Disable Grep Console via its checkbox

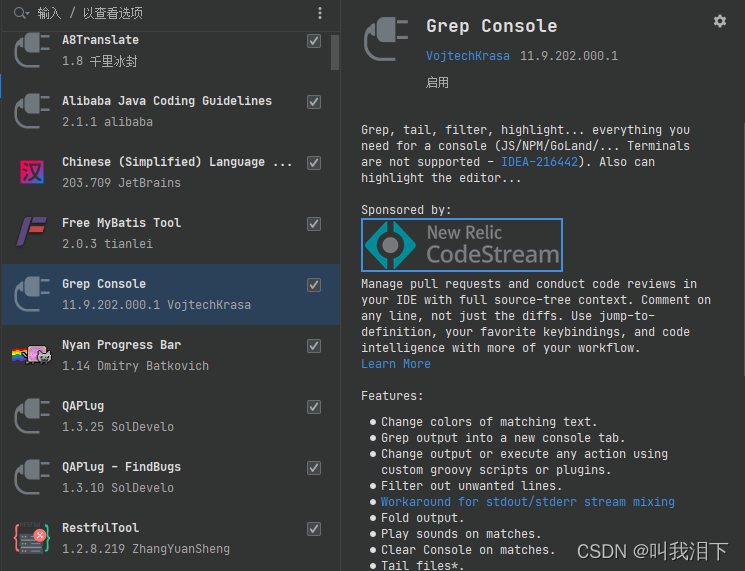tap(314, 285)
